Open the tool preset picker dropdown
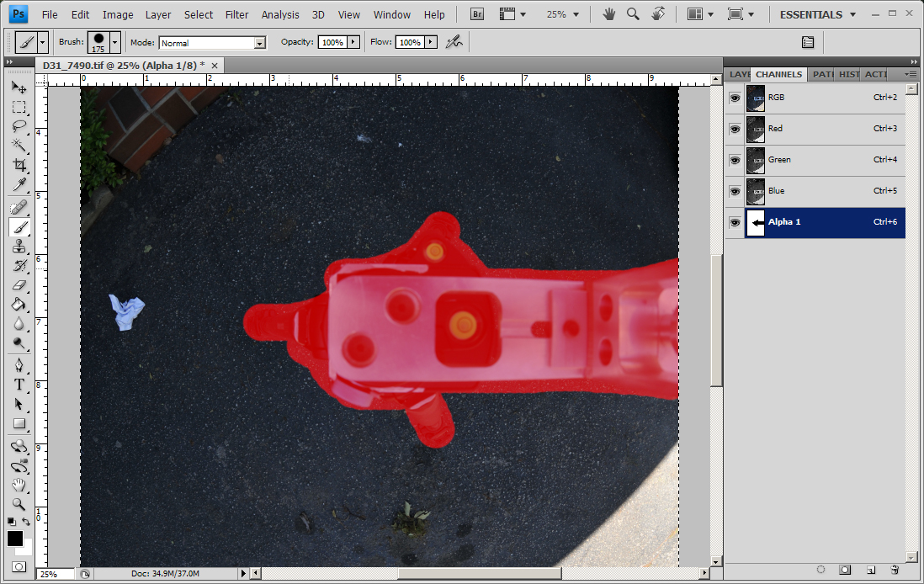Viewport: 924px width, 584px height. point(42,42)
